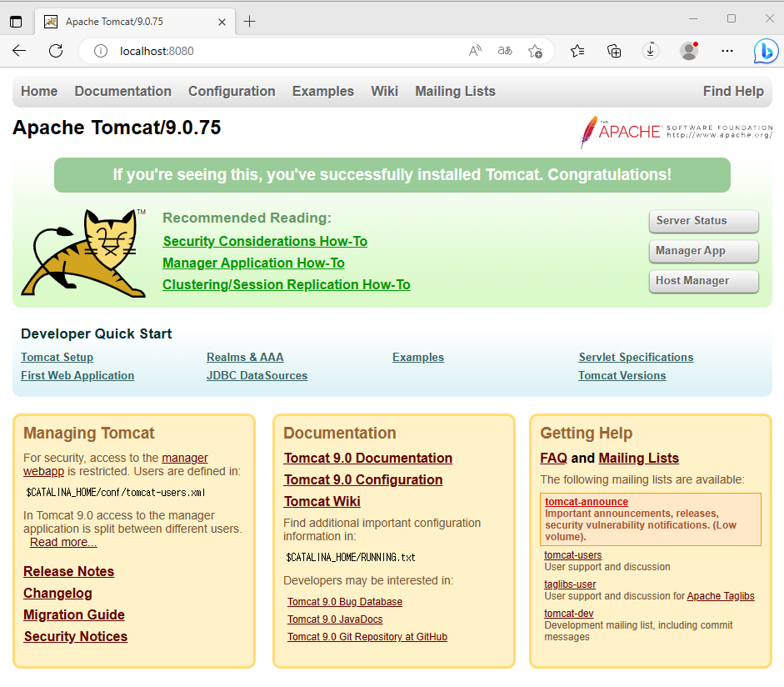The width and height of the screenshot is (784, 687).
Task: Open the Wiki menu item
Action: pyautogui.click(x=384, y=91)
